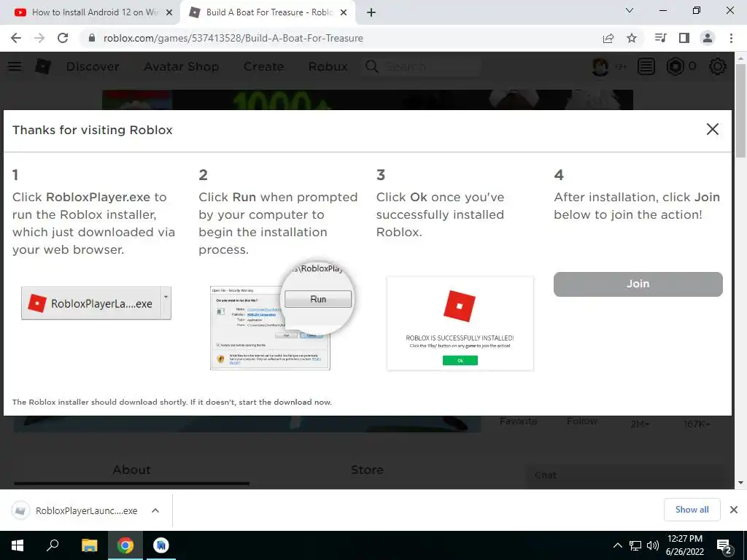
Task: Open the Discover menu item
Action: pyautogui.click(x=93, y=66)
